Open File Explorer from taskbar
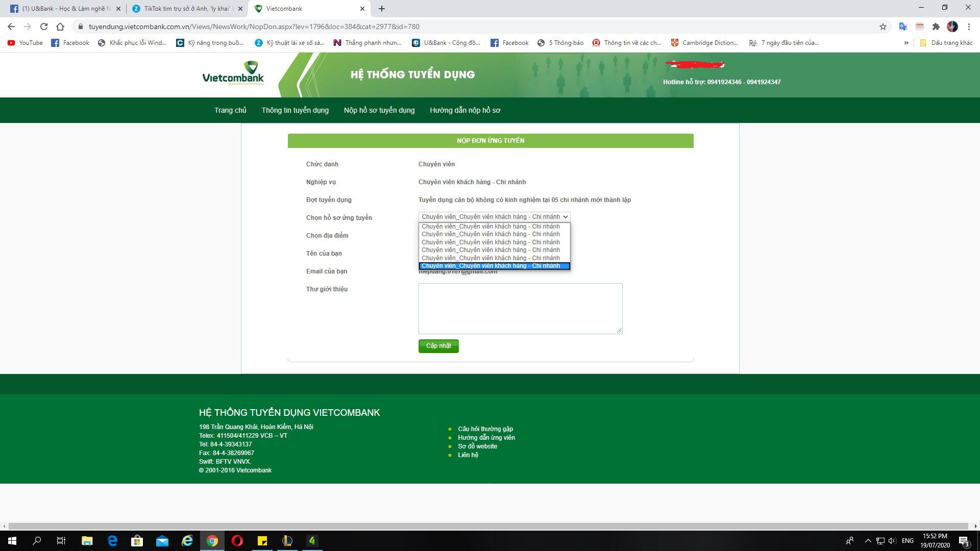This screenshot has height=551, width=980. 87,541
